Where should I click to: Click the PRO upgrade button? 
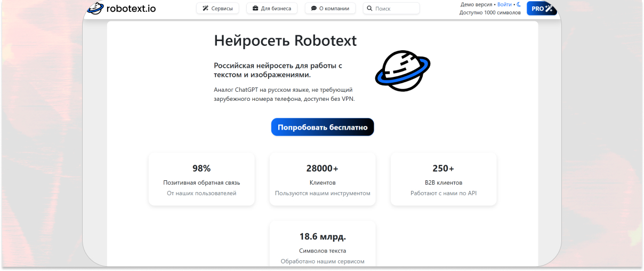click(542, 9)
